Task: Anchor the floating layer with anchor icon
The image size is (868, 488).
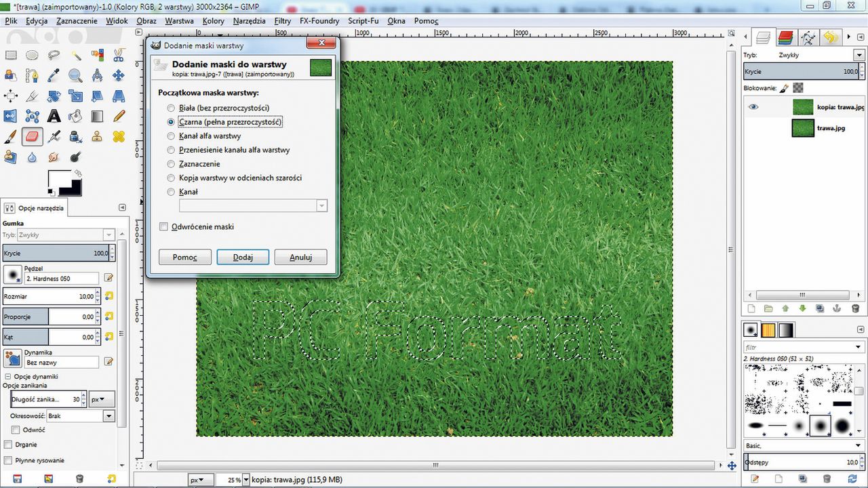Action: point(836,308)
